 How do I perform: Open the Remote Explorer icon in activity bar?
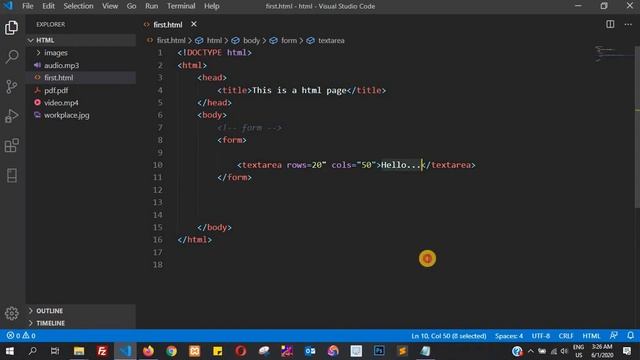(x=11, y=176)
